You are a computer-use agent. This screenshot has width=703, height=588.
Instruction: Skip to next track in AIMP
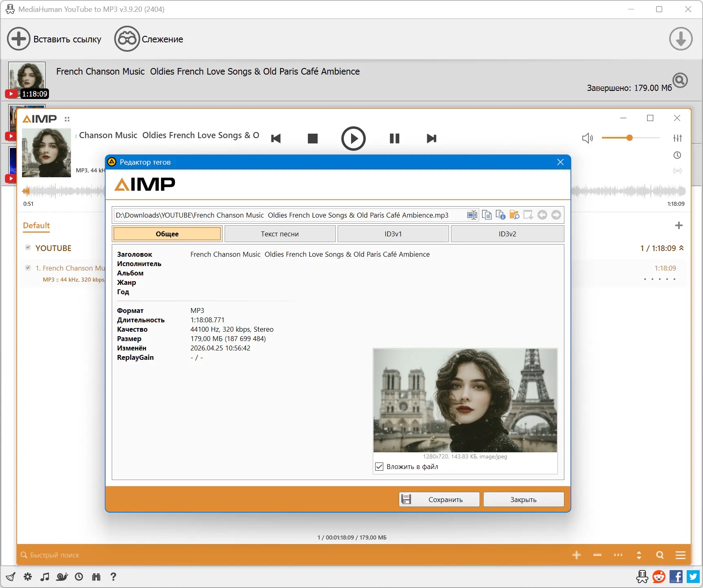pyautogui.click(x=431, y=139)
